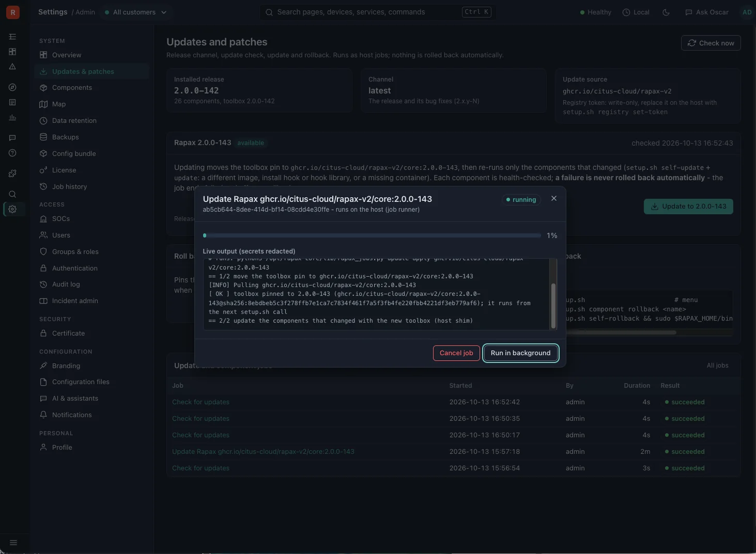Open the Check for updates job started 16:52:42
The width and height of the screenshot is (756, 554).
(200, 402)
